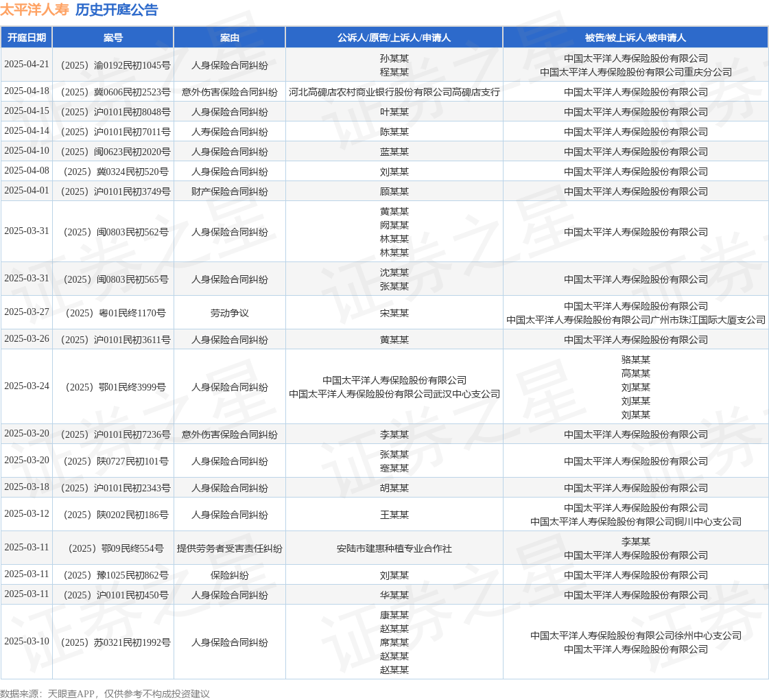
Task: Select case number (2025)沪0101民初7236号
Action: (x=115, y=434)
